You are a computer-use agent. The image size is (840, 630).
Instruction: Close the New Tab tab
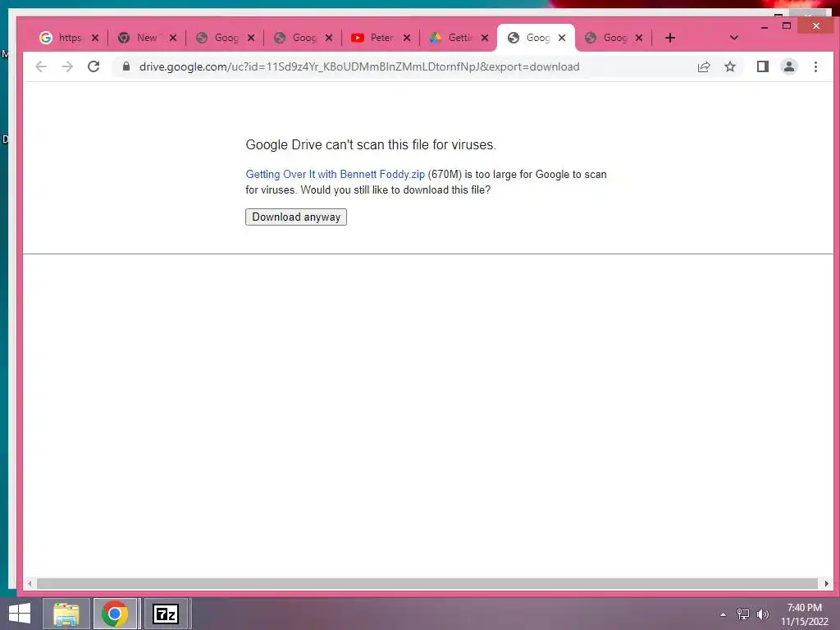pos(173,38)
